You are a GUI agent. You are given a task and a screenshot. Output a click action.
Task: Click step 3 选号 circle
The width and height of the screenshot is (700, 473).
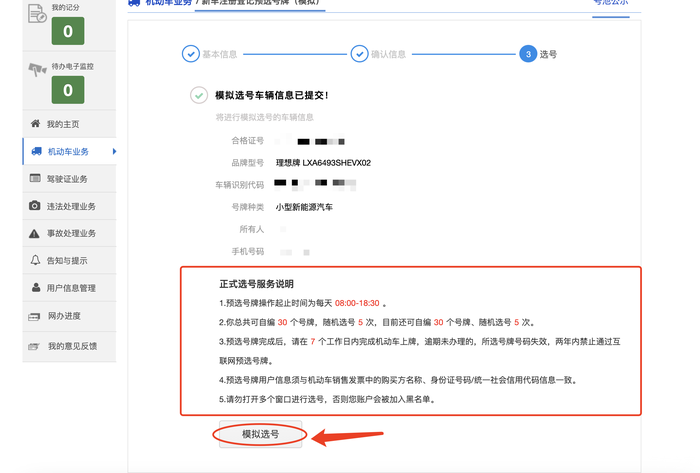527,54
